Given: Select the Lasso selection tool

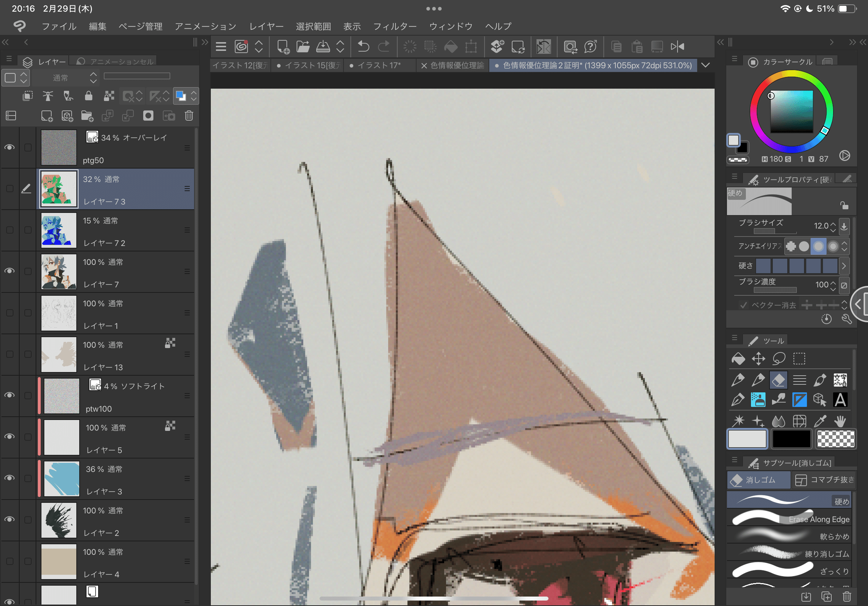Looking at the screenshot, I should point(779,359).
